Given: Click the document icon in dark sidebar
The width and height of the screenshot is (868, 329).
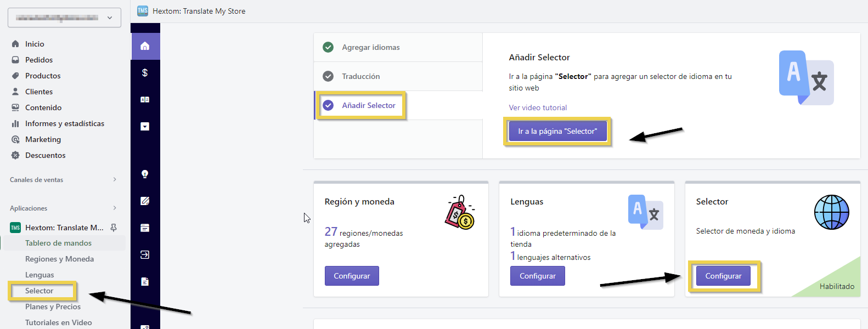Looking at the screenshot, I should [145, 282].
